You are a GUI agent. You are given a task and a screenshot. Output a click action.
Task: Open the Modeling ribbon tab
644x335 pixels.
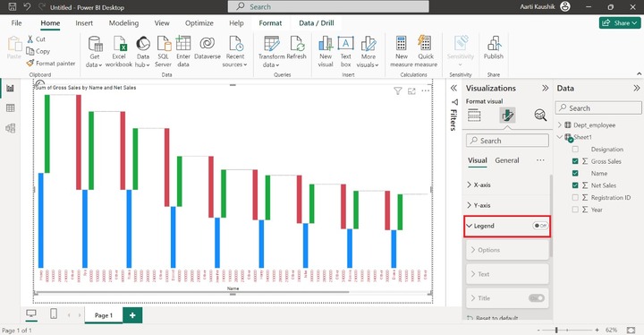pos(123,23)
